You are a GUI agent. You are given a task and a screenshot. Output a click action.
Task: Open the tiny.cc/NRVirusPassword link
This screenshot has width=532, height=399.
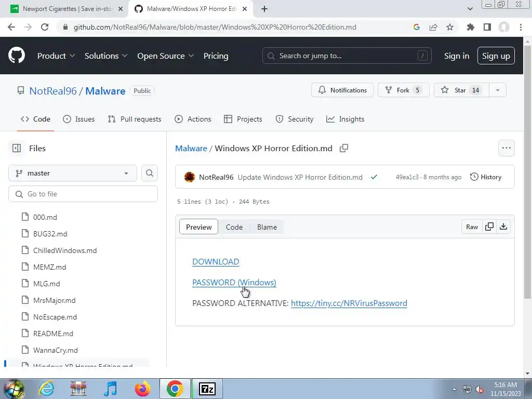[349, 303]
